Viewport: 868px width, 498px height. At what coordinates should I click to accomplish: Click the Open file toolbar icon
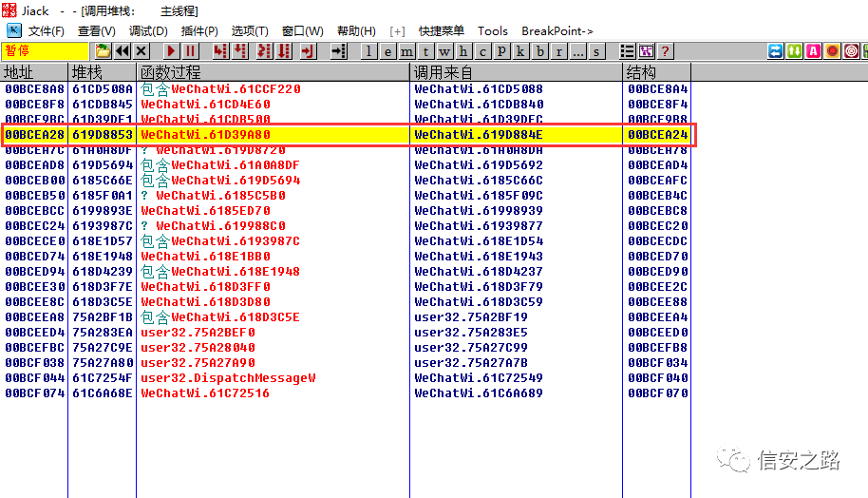(103, 51)
